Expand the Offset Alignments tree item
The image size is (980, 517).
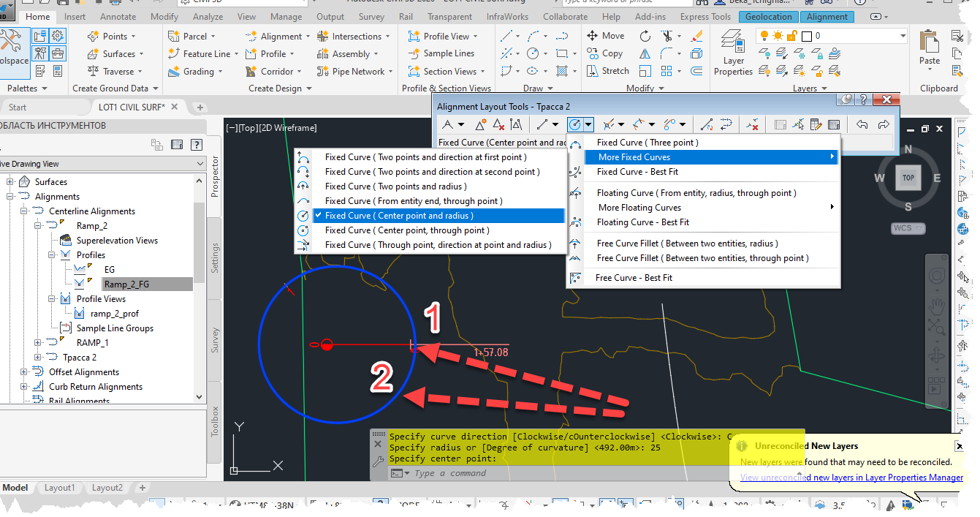pyautogui.click(x=24, y=371)
